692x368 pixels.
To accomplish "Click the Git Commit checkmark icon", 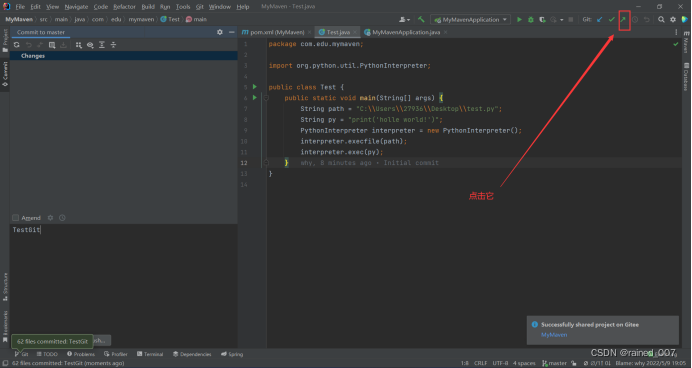I will (611, 19).
